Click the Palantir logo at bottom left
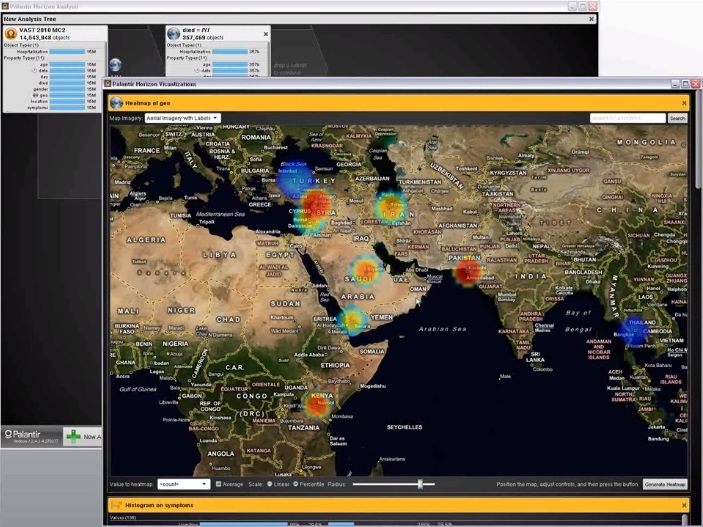The image size is (703, 527). coord(22,434)
